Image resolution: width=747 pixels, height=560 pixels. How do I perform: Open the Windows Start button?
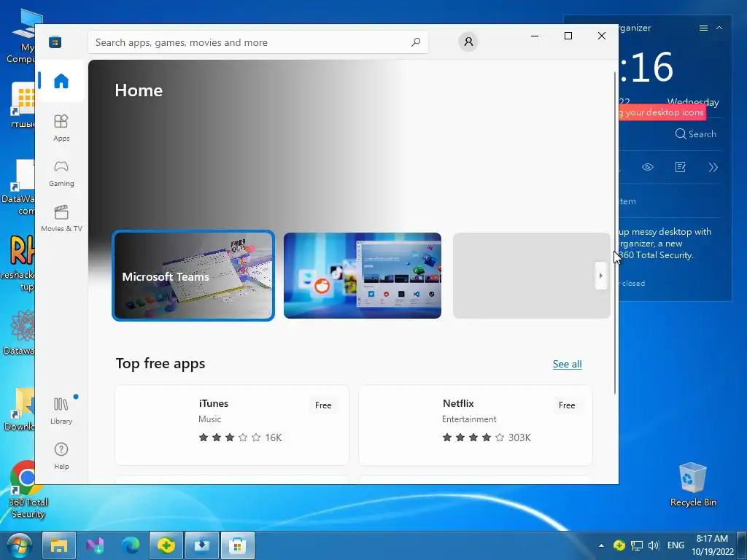[18, 545]
